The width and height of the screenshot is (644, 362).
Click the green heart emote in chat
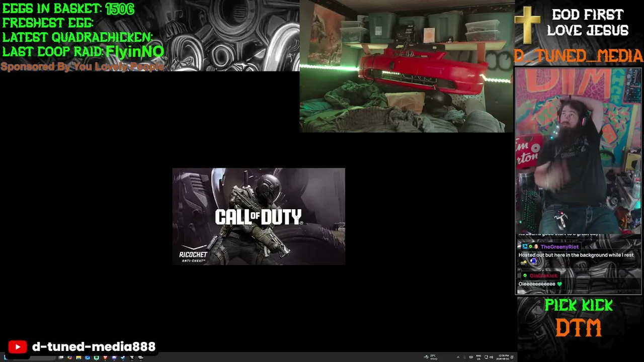click(559, 284)
